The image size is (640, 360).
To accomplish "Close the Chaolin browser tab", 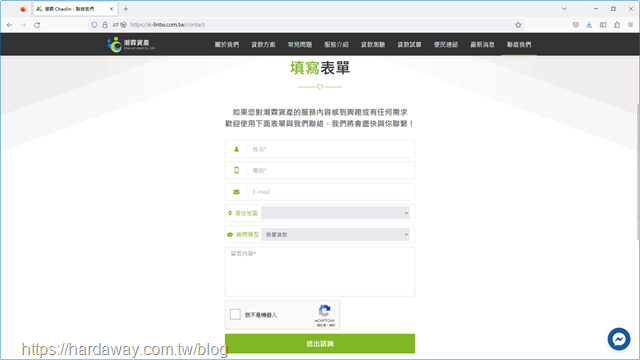I will tap(111, 9).
